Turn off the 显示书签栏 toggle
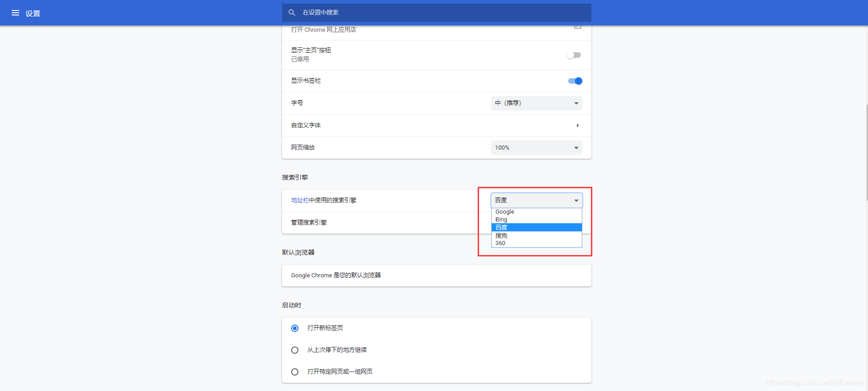This screenshot has width=868, height=391. click(575, 81)
